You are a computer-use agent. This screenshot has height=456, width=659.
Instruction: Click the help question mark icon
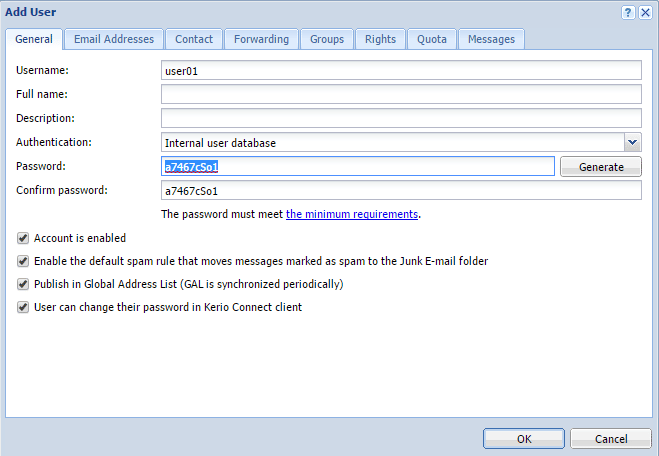click(628, 12)
